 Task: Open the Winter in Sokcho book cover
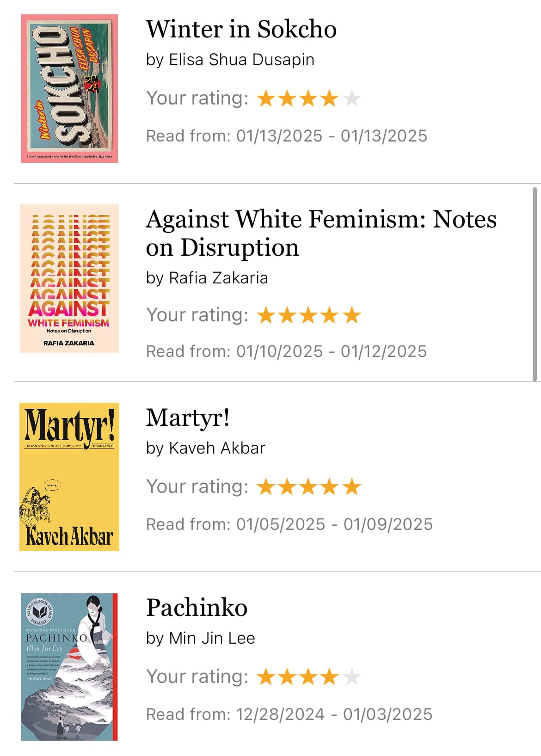pos(69,88)
